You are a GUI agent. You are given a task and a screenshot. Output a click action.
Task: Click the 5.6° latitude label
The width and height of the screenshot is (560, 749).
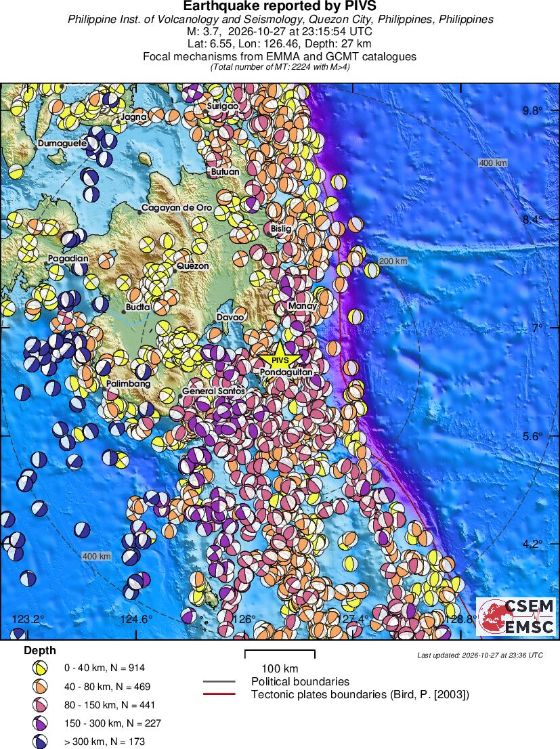[x=532, y=436]
